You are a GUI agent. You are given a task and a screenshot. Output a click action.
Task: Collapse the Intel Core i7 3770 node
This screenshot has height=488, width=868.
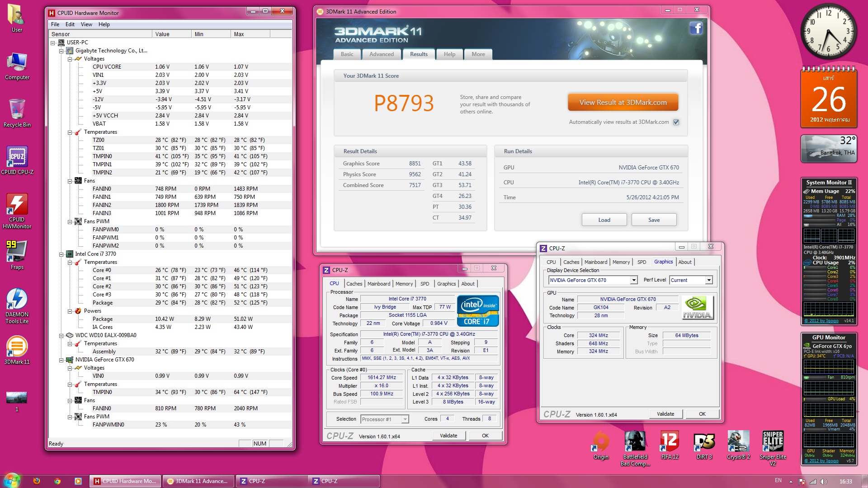click(x=61, y=254)
